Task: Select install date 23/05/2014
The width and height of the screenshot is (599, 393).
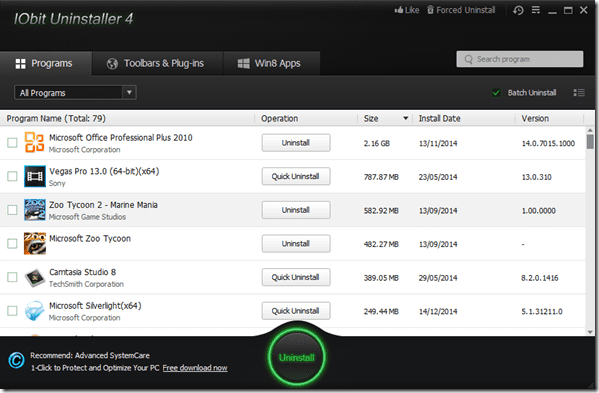Action: (x=438, y=177)
